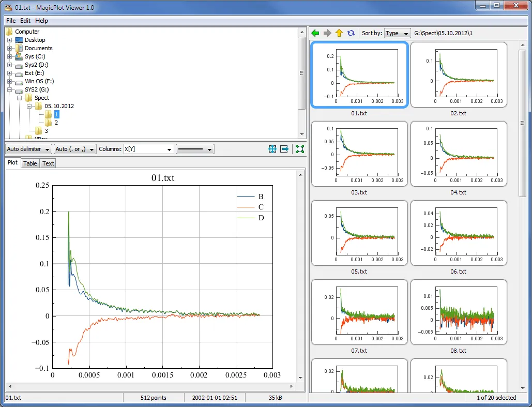Open the Sort by Type dropdown
Screen dimensions: 532x407
tap(397, 33)
